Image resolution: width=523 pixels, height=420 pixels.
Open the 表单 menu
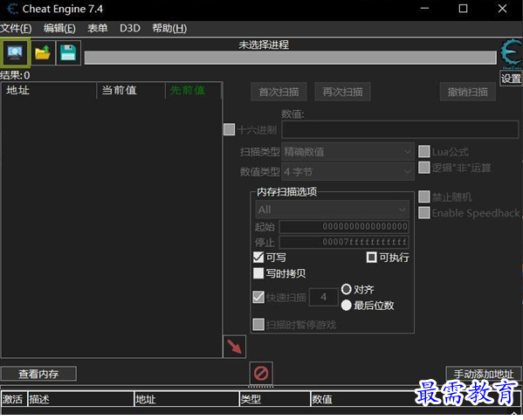click(98, 28)
